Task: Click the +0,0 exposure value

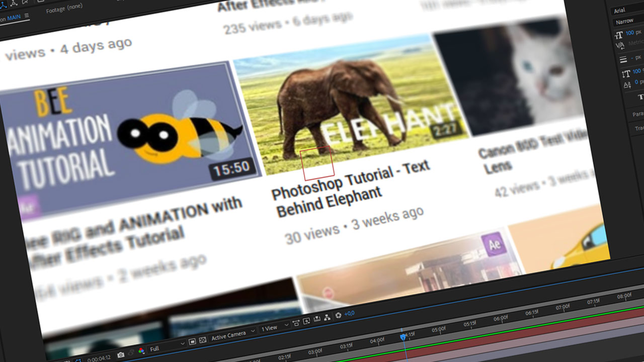Action: [x=349, y=313]
